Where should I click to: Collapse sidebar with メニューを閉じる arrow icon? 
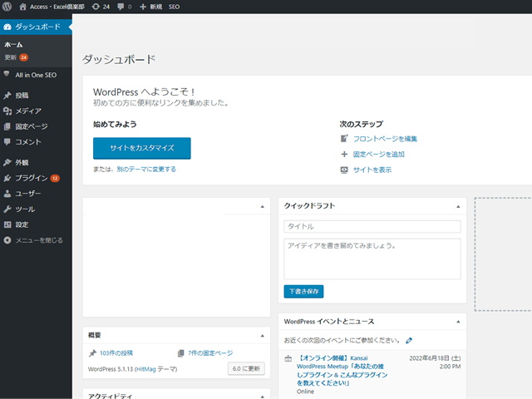(7, 240)
